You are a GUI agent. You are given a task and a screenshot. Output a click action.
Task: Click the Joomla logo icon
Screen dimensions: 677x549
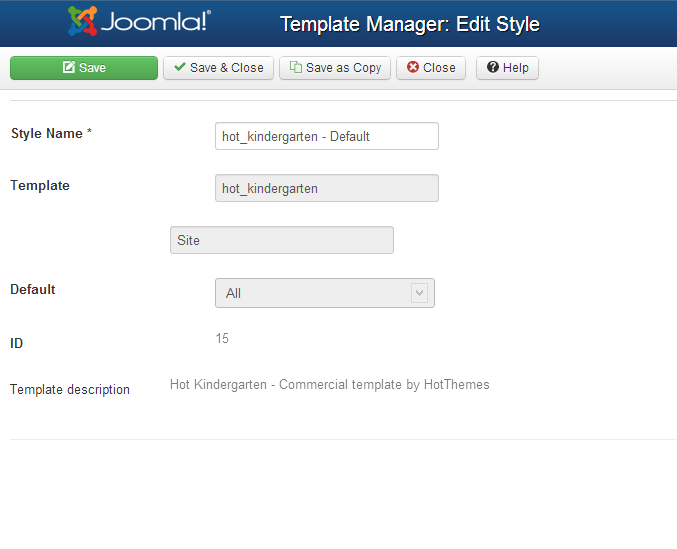[x=82, y=21]
